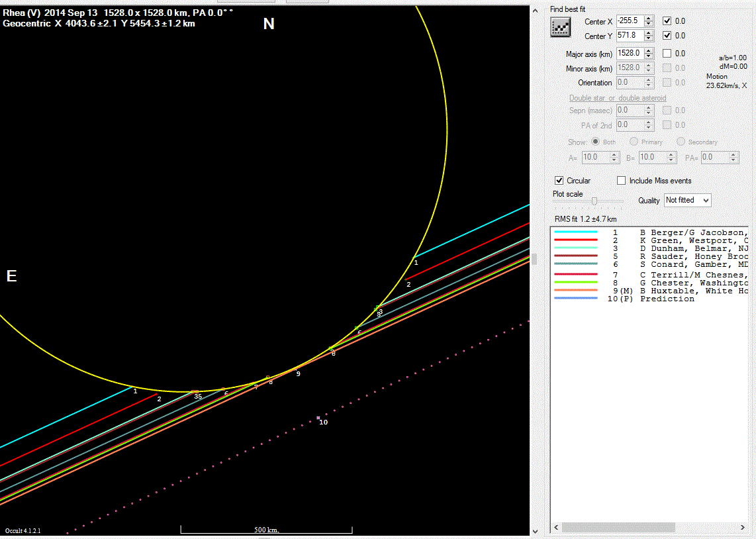
Task: Select observer 5 R Sauder row
Action: pos(649,256)
